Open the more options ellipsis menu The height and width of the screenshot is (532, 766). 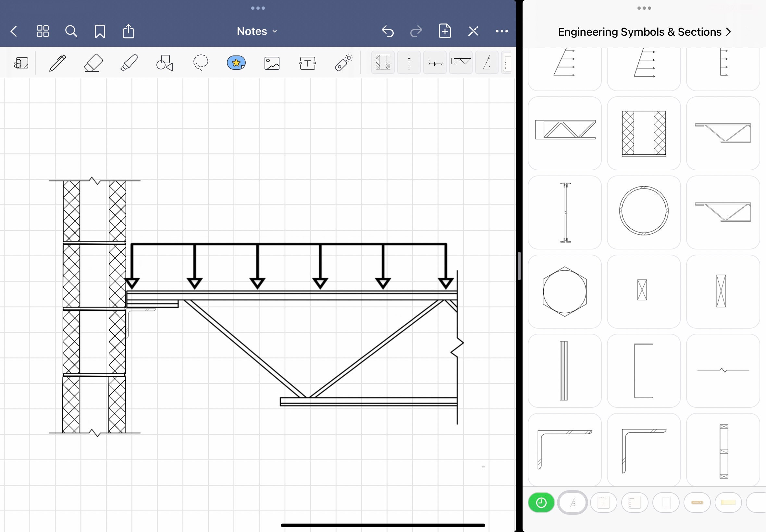click(502, 31)
